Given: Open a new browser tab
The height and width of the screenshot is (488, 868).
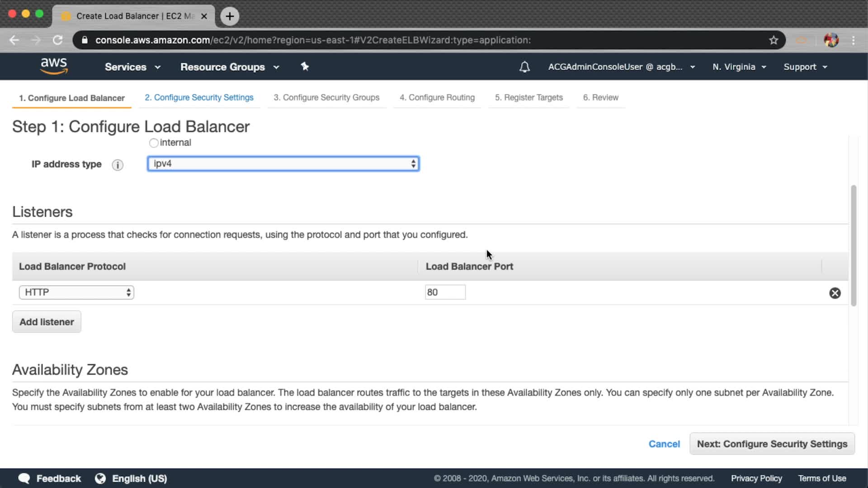Looking at the screenshot, I should 230,16.
